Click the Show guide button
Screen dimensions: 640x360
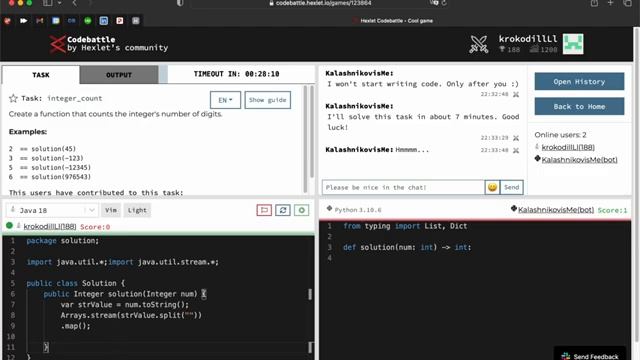point(268,100)
